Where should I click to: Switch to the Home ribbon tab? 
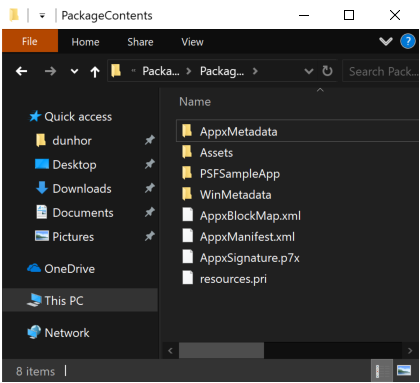85,42
